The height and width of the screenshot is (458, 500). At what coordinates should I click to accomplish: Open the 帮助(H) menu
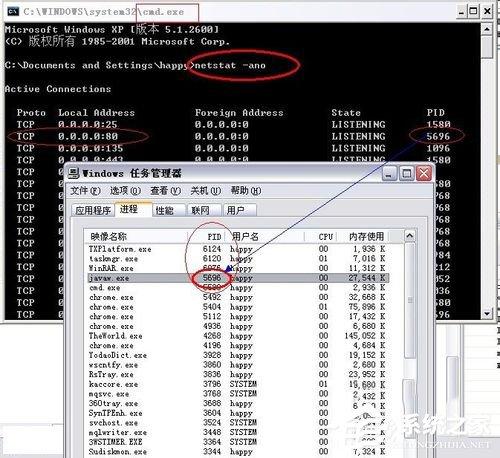pyautogui.click(x=246, y=191)
